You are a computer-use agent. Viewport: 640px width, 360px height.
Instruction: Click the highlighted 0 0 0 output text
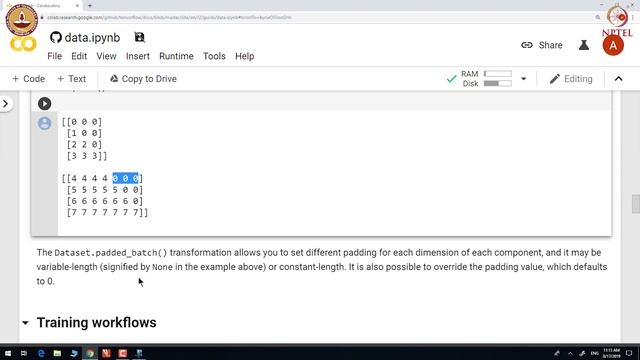[125, 178]
